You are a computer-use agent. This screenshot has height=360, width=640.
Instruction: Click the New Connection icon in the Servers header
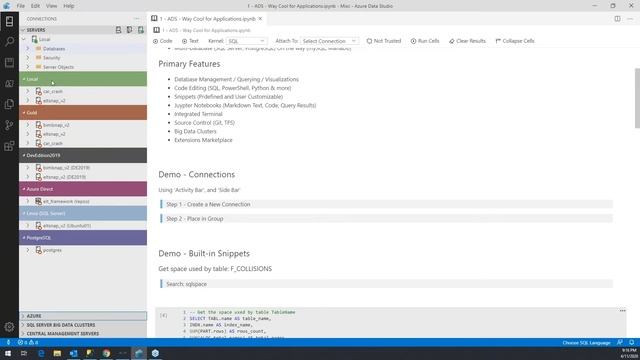[118, 30]
